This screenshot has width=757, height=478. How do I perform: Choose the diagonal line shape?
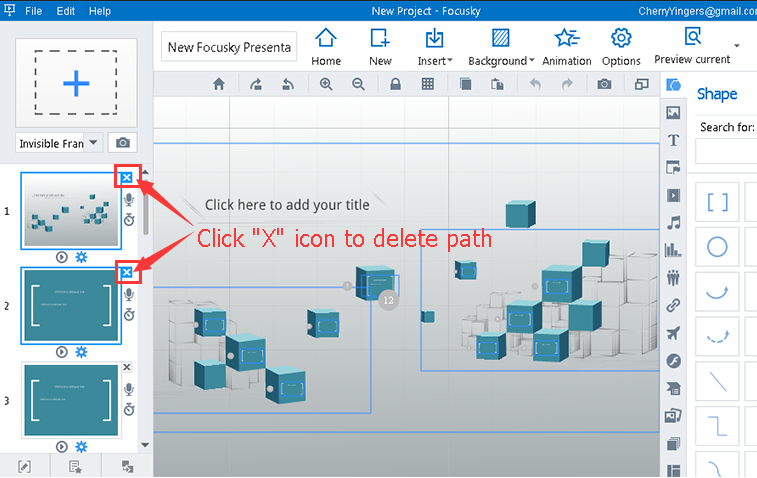(x=717, y=381)
